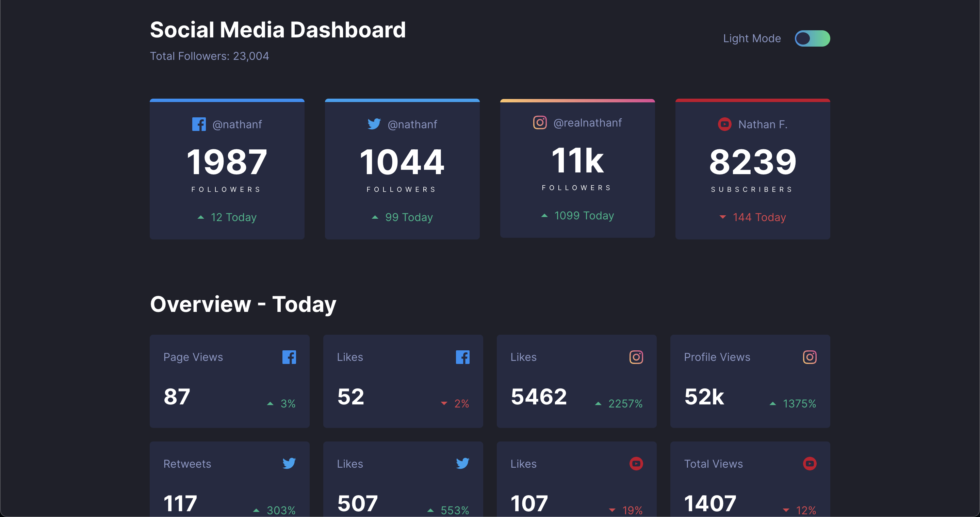Click the 5462 likes value
Screen dimensions: 980x517
click(539, 397)
